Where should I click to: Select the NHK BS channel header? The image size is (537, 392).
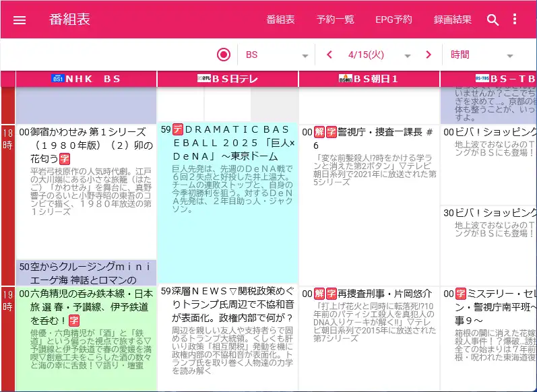[x=86, y=79]
